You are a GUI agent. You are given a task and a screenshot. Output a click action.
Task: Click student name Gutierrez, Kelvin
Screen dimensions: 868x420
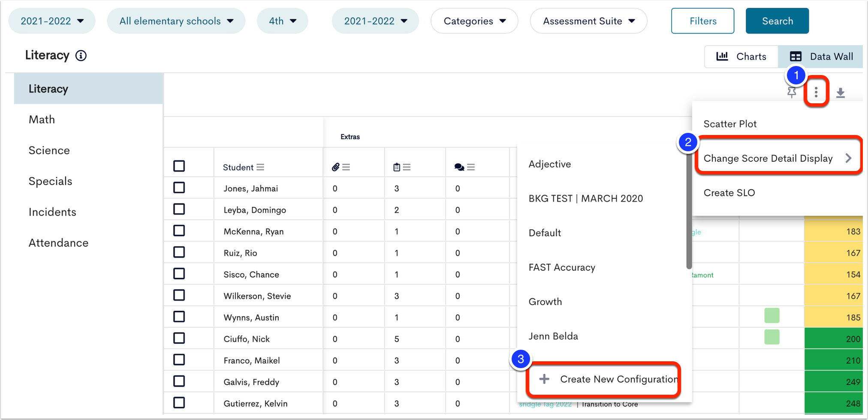point(256,403)
